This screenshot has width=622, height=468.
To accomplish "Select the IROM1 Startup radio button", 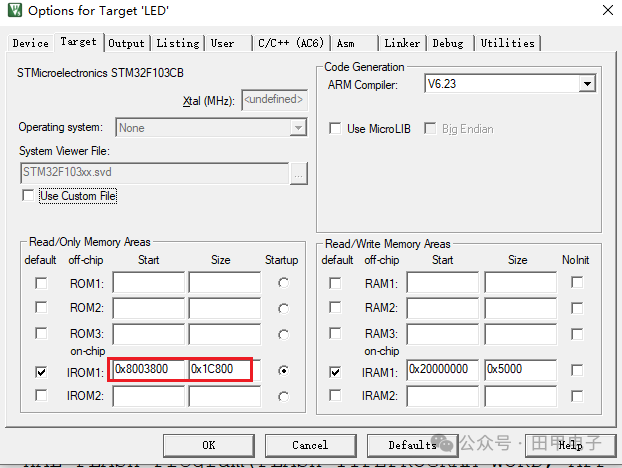I will coord(283,370).
